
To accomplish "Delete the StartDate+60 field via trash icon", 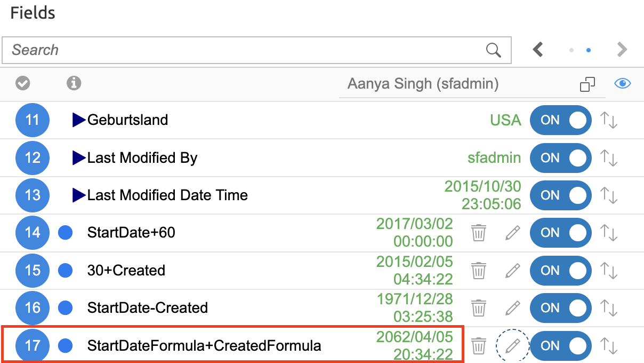I will pos(479,233).
